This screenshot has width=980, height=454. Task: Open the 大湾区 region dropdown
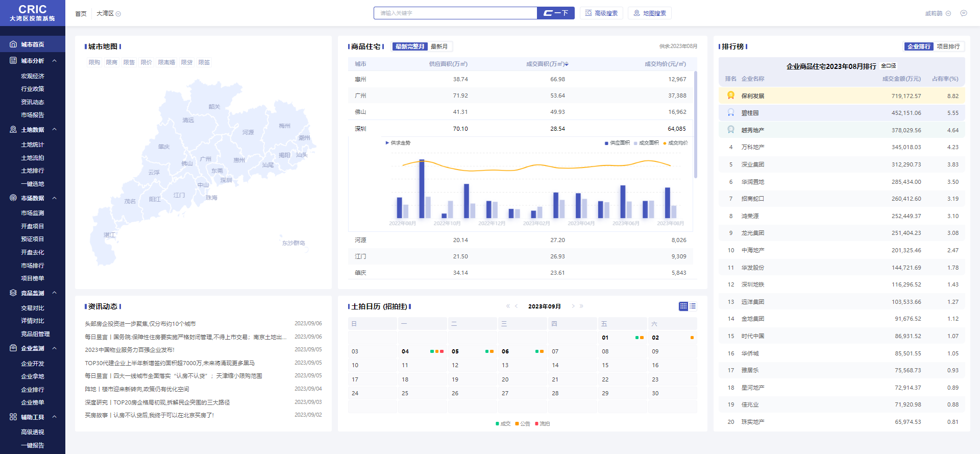pyautogui.click(x=109, y=14)
